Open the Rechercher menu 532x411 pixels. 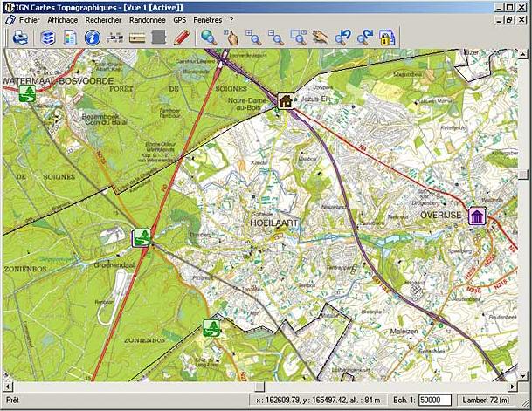click(x=103, y=20)
